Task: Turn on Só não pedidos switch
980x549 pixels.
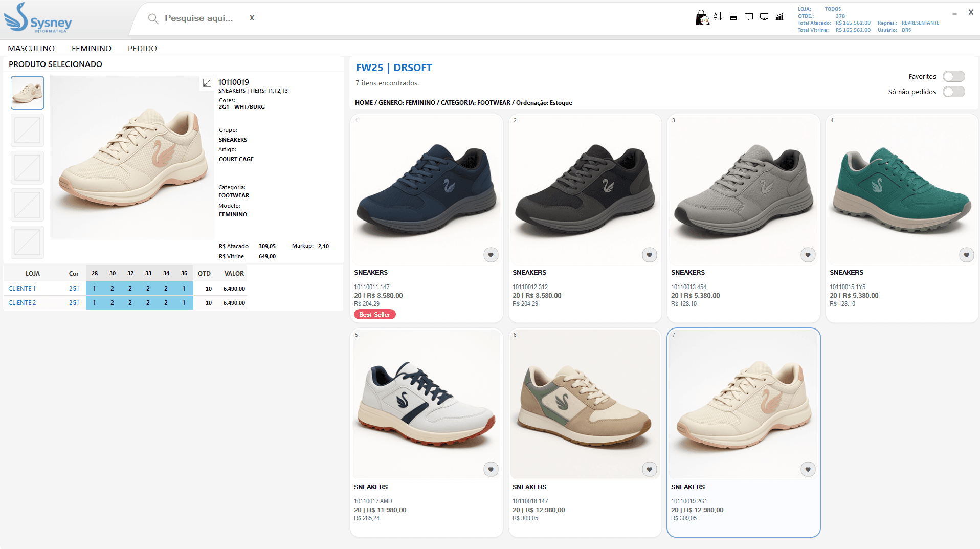Action: (x=954, y=92)
